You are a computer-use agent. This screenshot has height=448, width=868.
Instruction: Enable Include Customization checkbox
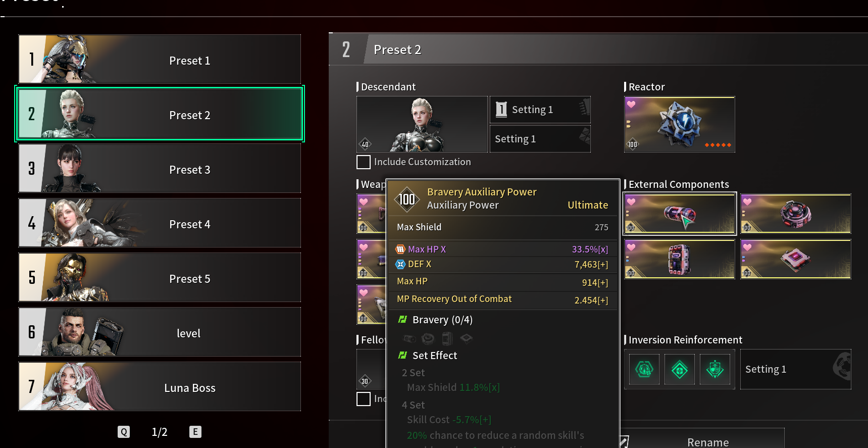pos(364,162)
